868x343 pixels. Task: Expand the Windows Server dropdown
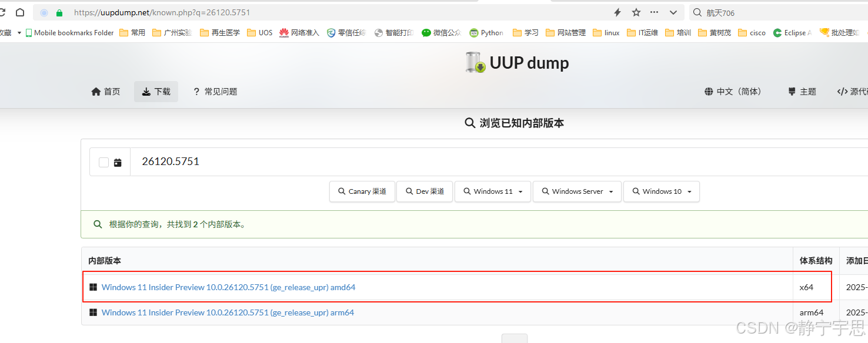coord(577,191)
